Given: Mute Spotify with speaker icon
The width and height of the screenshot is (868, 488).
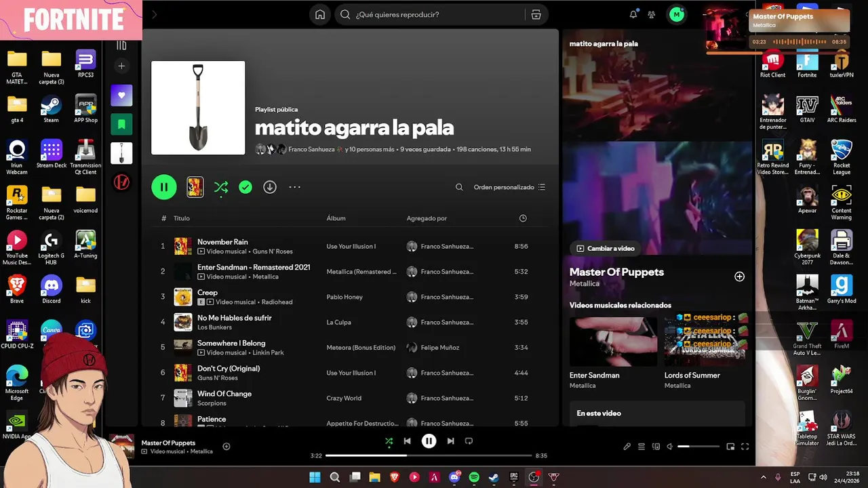Looking at the screenshot, I should (670, 447).
